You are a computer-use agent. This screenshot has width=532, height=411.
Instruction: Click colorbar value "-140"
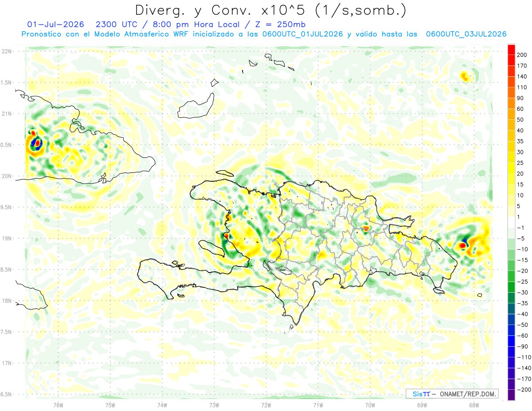tap(523, 368)
